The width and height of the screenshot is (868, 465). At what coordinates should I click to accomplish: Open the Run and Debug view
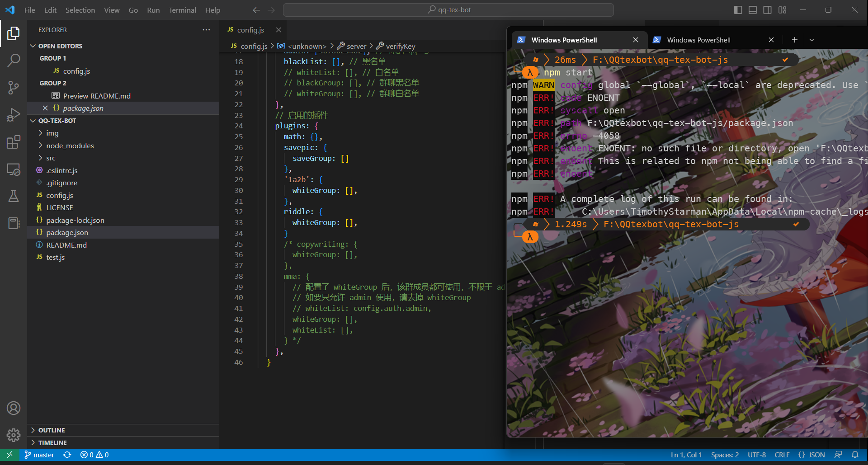pos(14,115)
